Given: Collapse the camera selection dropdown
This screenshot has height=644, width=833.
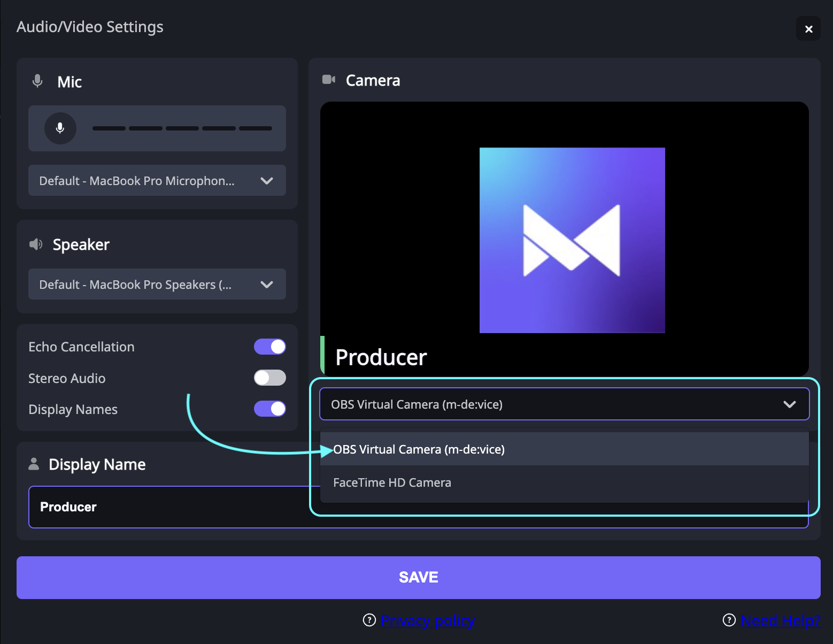Looking at the screenshot, I should pos(565,404).
